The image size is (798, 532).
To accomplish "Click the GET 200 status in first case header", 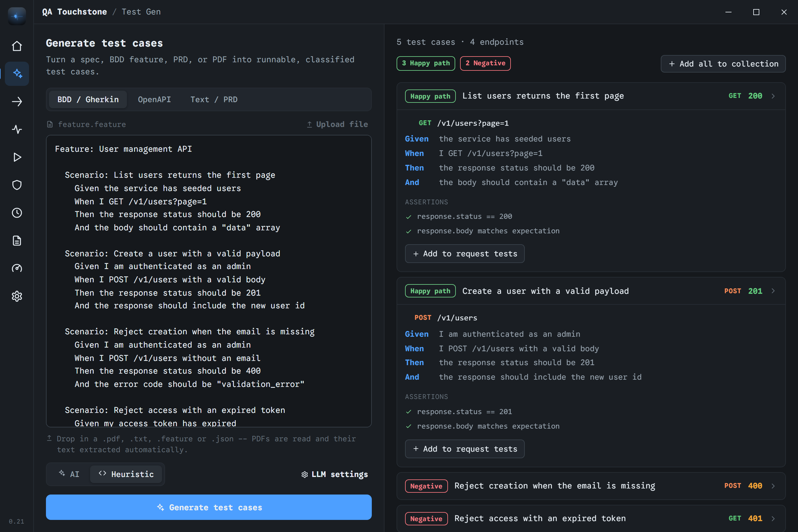I will [745, 96].
